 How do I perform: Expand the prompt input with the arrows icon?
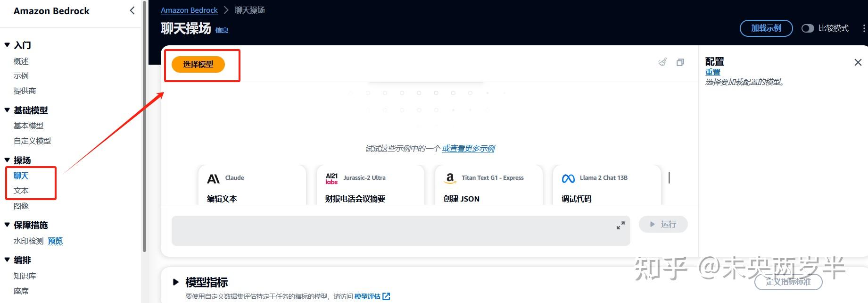[620, 226]
